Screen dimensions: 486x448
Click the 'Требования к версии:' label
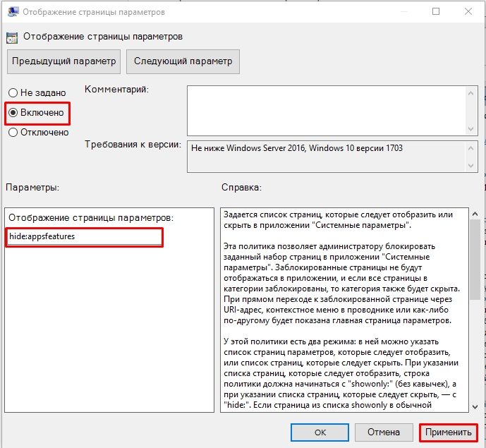pyautogui.click(x=133, y=145)
